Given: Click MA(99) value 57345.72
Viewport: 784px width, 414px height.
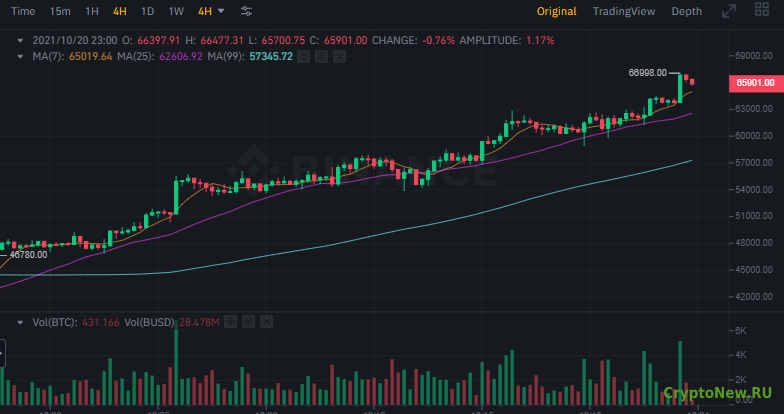Looking at the screenshot, I should (x=271, y=56).
